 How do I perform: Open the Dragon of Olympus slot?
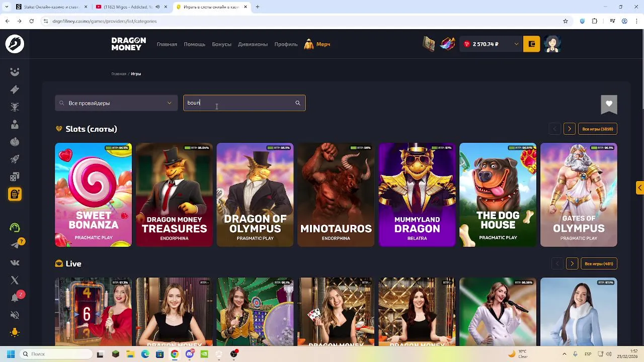[255, 195]
